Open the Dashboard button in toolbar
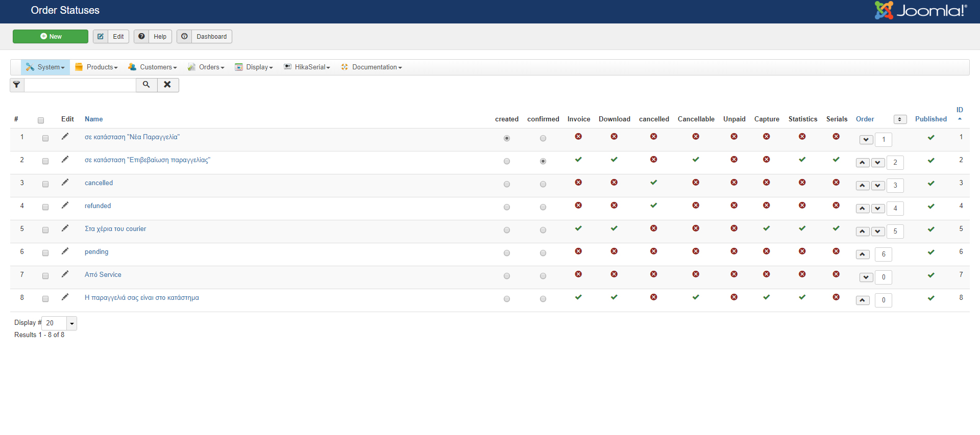Viewport: 980px width, 435px height. pyautogui.click(x=205, y=37)
